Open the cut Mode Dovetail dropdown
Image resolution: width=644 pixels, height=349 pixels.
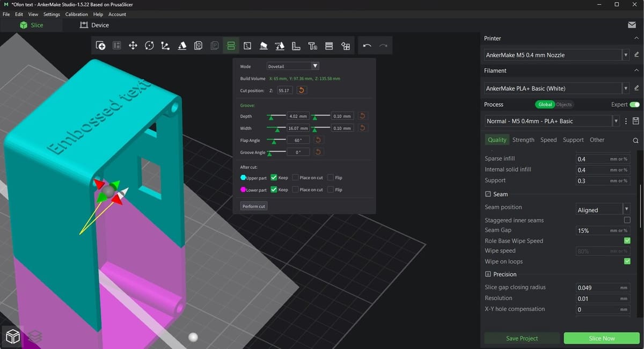coord(293,66)
